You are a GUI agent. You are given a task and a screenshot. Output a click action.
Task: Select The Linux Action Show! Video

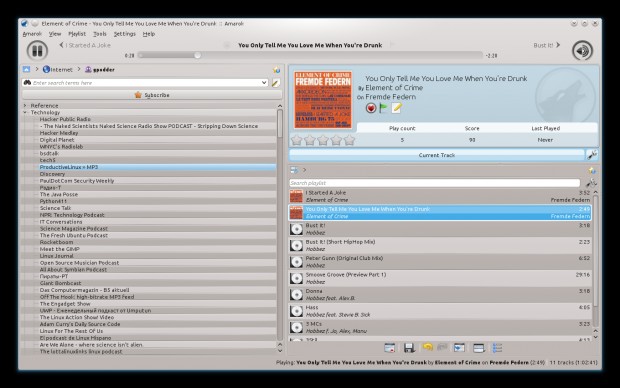[77, 317]
